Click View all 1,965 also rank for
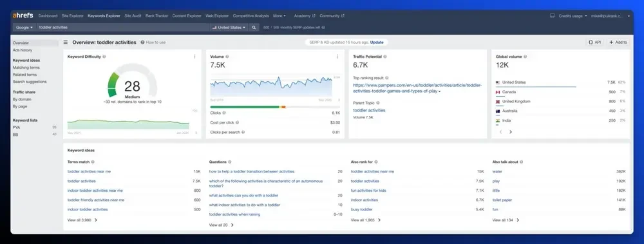Screen dimensions: 644x244 point(366,220)
